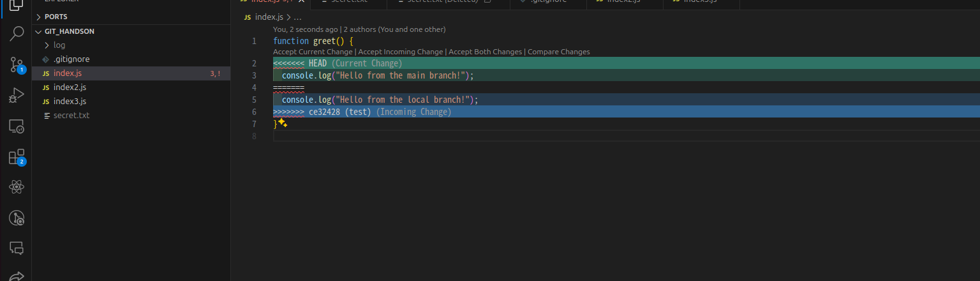Select index.js in the explorer tree
The image size is (980, 281).
coord(131,73)
